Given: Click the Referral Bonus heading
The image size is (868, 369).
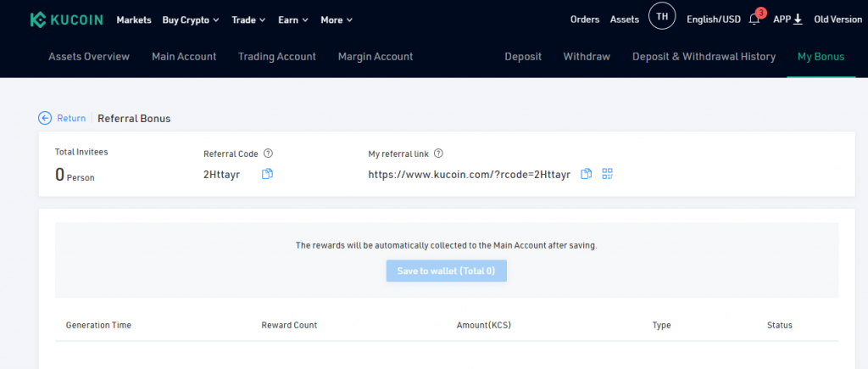Looking at the screenshot, I should tap(134, 119).
